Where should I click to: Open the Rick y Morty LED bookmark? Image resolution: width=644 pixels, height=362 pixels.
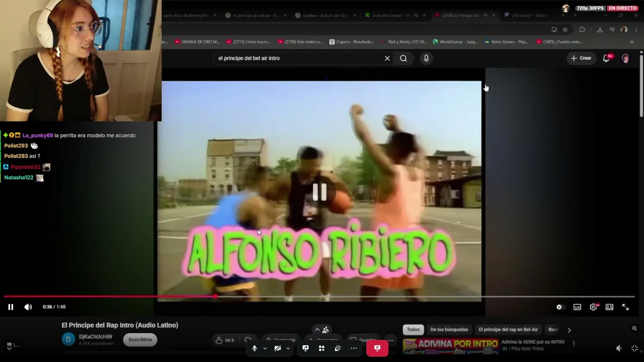[404, 42]
